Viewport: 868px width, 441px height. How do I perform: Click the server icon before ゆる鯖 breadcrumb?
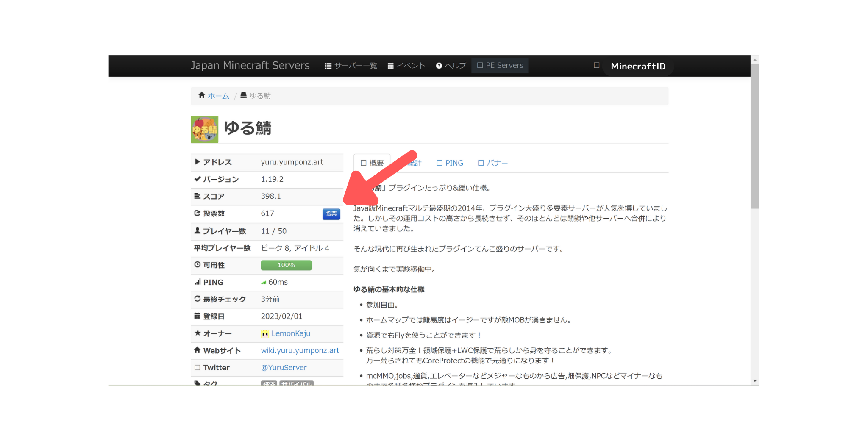(244, 95)
